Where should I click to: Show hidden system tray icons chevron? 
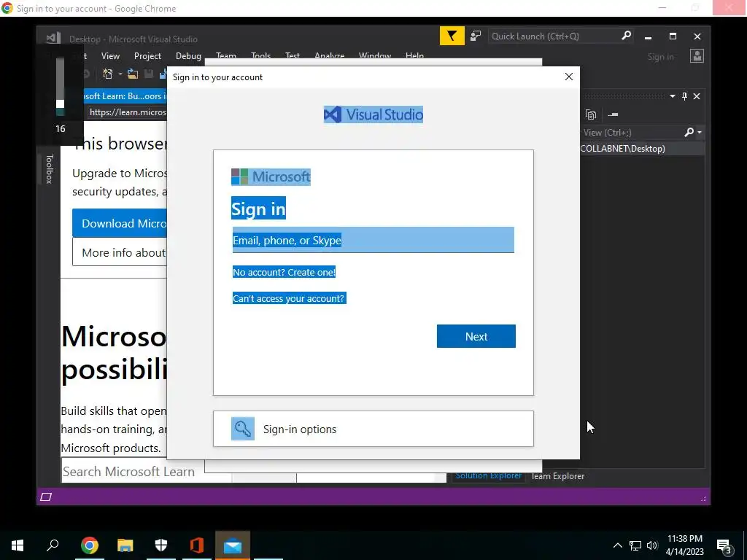point(617,545)
